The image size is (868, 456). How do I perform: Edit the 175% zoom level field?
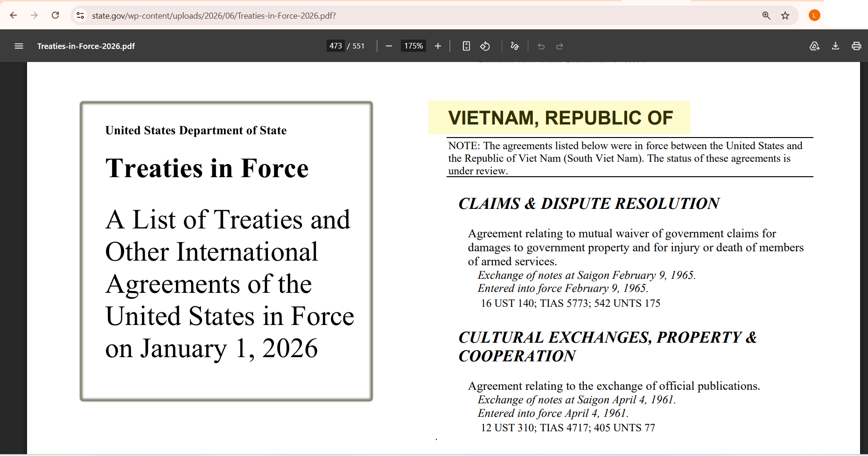pos(413,46)
